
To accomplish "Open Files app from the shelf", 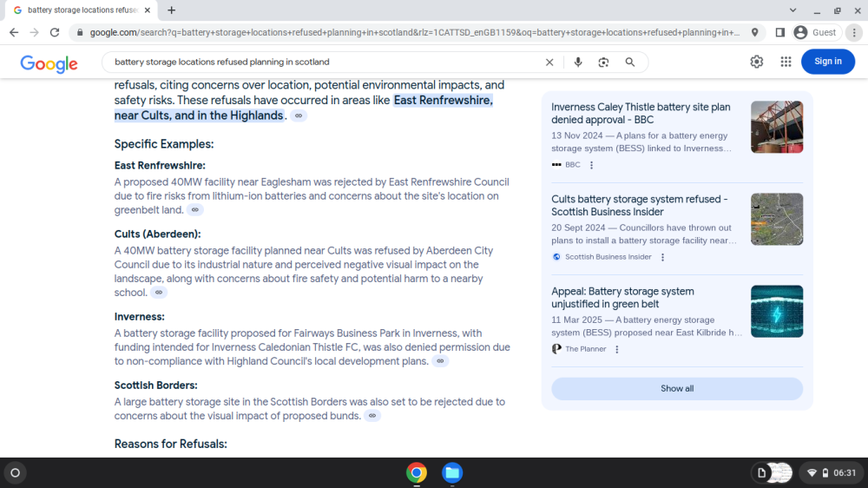I will tap(452, 473).
